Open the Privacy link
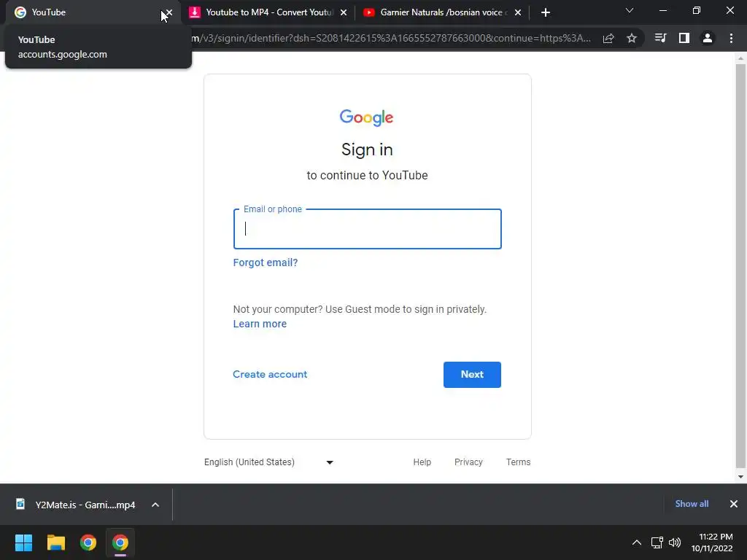 [x=468, y=462]
